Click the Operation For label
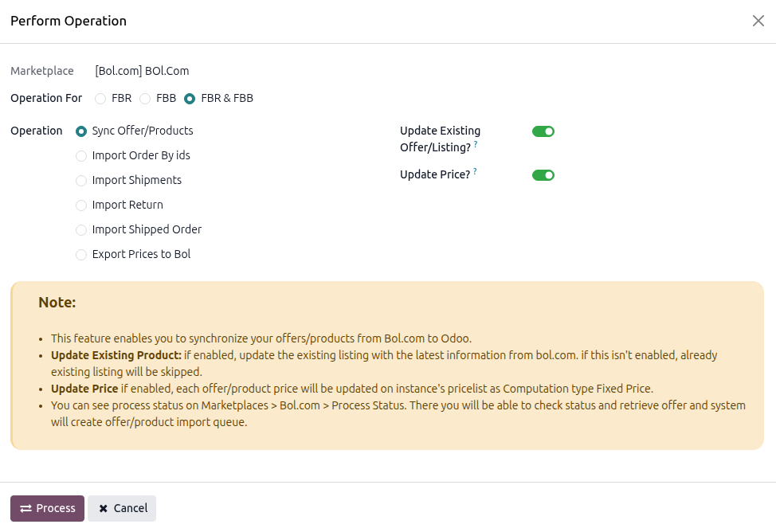This screenshot has height=532, width=776. [x=46, y=98]
